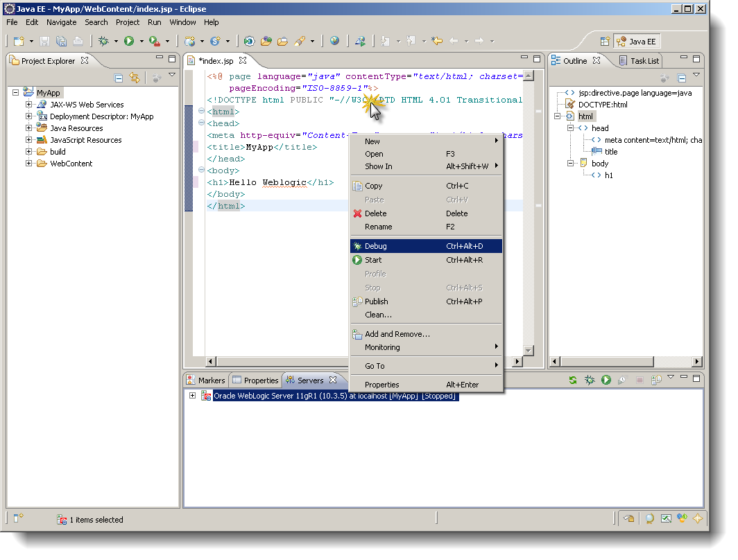Click the Java EE perspective button
The height and width of the screenshot is (560, 738).
(x=637, y=41)
